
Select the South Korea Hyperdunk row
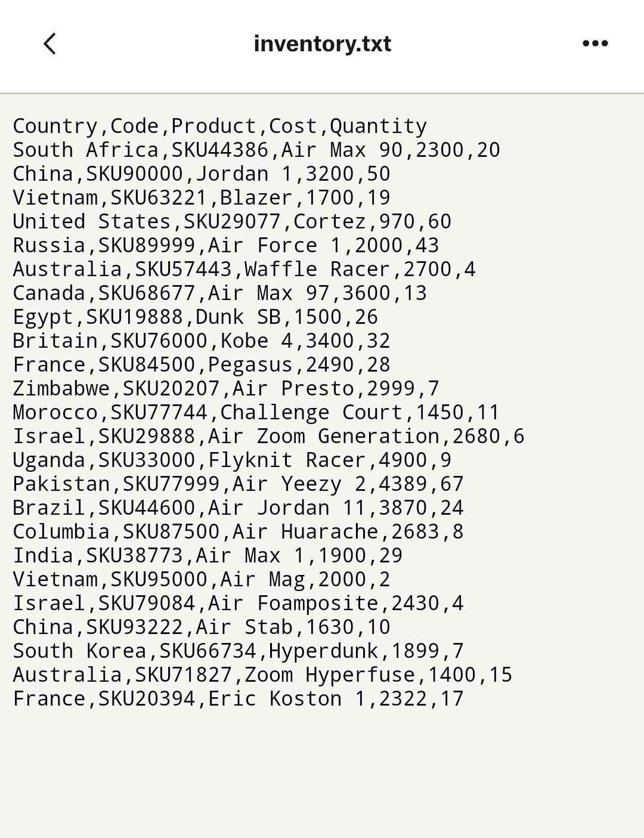pyautogui.click(x=237, y=651)
